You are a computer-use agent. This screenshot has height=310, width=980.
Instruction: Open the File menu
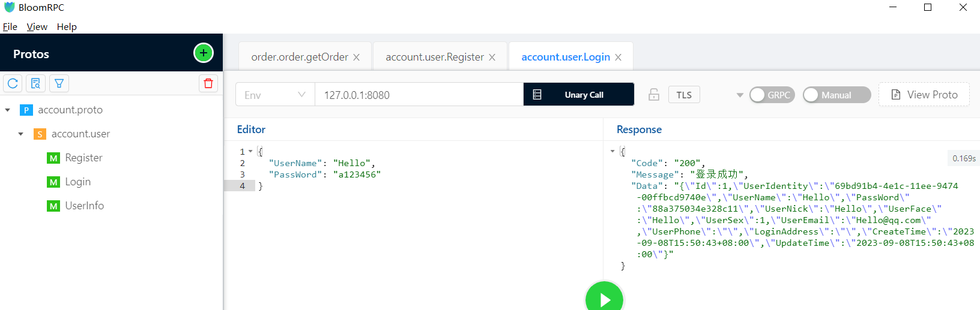tap(10, 26)
